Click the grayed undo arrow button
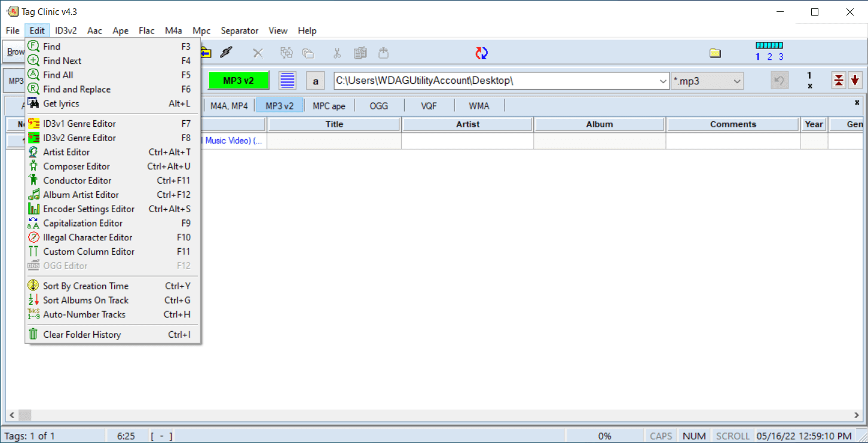 (780, 81)
